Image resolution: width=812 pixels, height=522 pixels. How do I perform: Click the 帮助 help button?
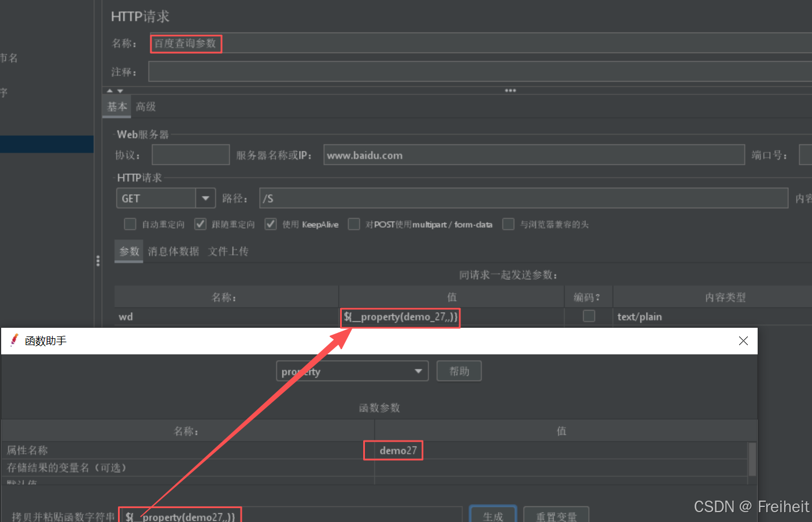[459, 371]
